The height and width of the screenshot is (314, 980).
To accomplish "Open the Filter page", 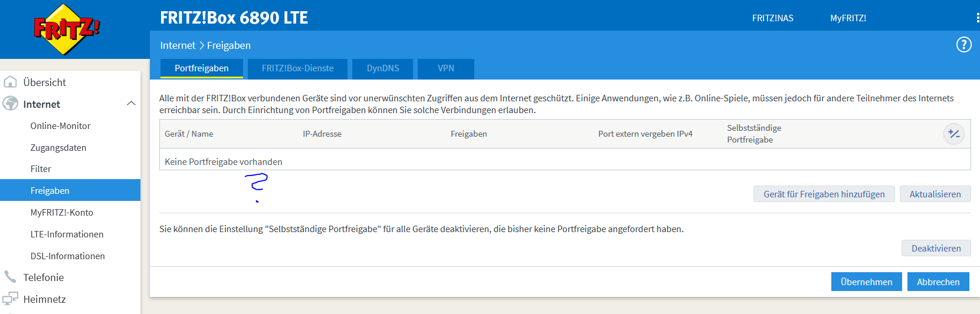I will click(41, 168).
